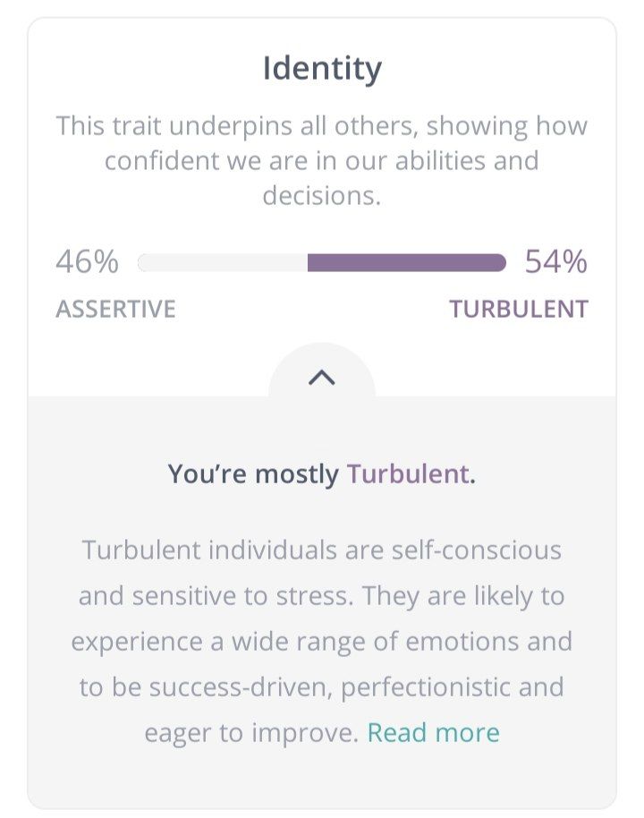Click the word "decisions." in the trait description
The image size is (644, 818).
click(x=322, y=196)
